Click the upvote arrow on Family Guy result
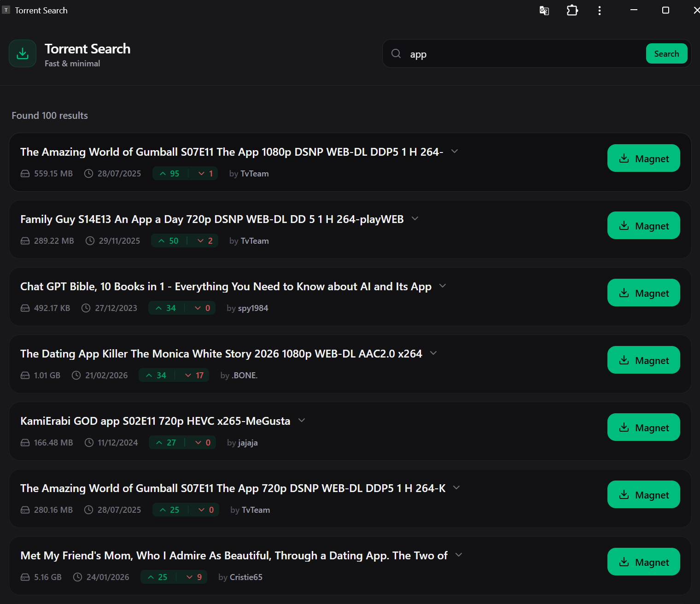The width and height of the screenshot is (700, 604). 162,240
